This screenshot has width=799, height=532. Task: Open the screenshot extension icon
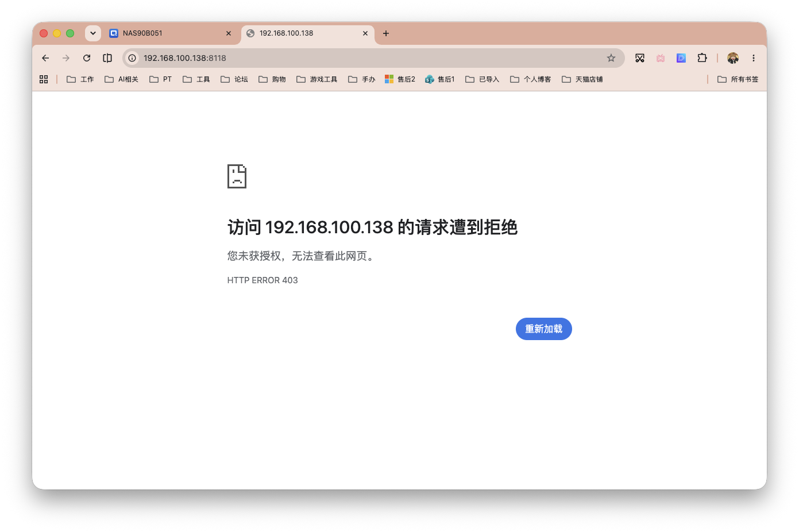click(640, 58)
